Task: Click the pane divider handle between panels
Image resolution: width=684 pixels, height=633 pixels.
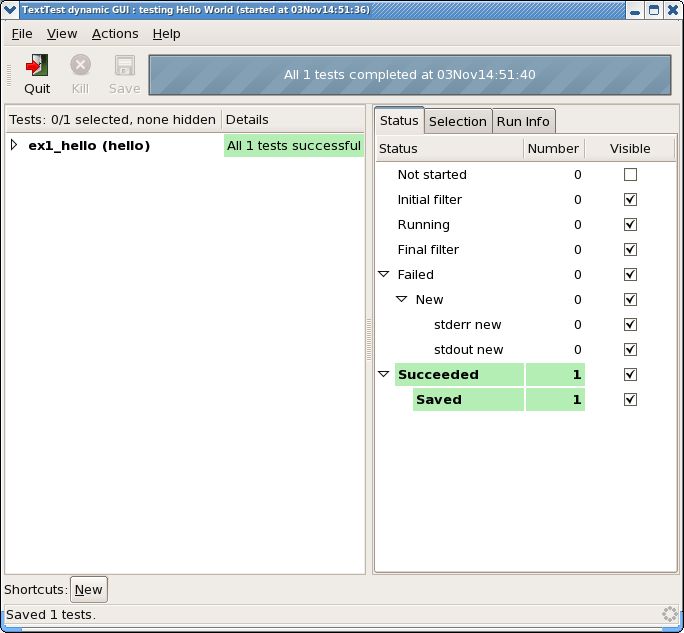Action: point(369,339)
